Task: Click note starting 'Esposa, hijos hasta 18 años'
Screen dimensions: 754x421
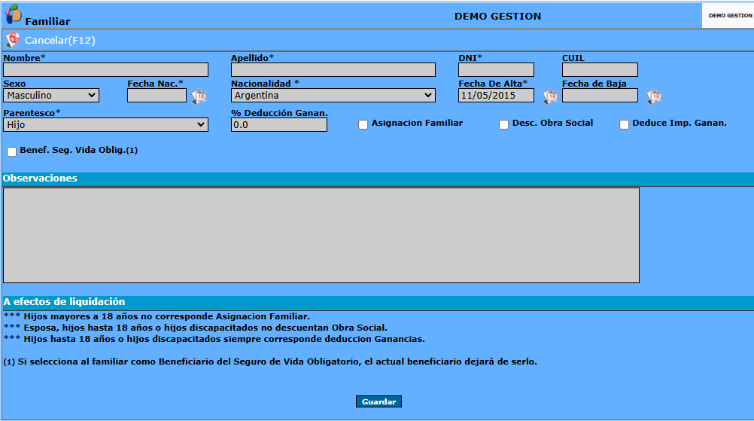Action: point(195,328)
